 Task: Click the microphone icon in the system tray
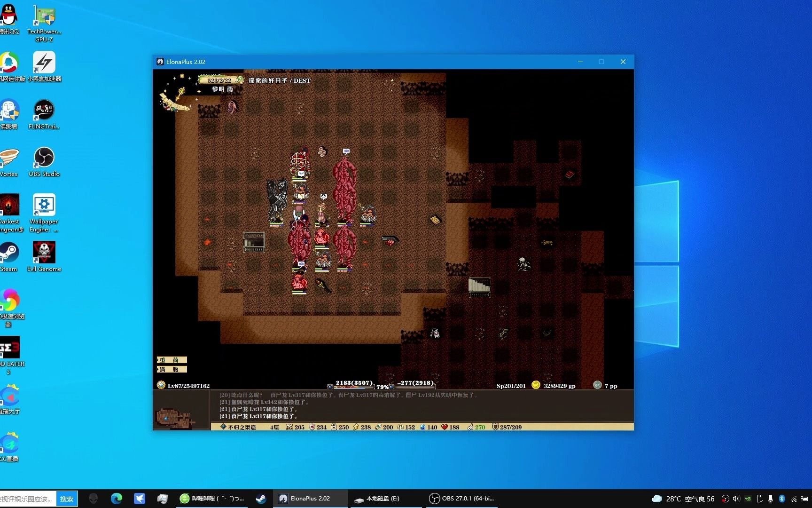(x=771, y=499)
